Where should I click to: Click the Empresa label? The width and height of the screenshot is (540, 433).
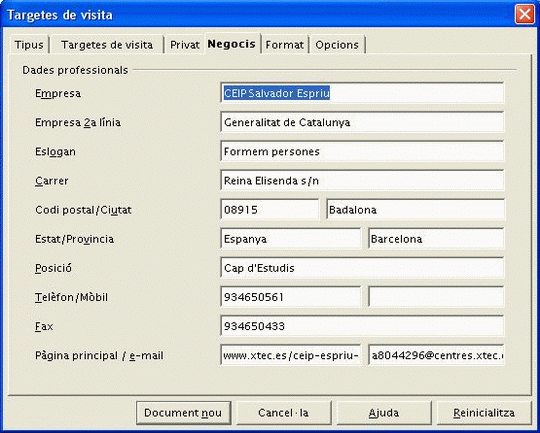[58, 93]
